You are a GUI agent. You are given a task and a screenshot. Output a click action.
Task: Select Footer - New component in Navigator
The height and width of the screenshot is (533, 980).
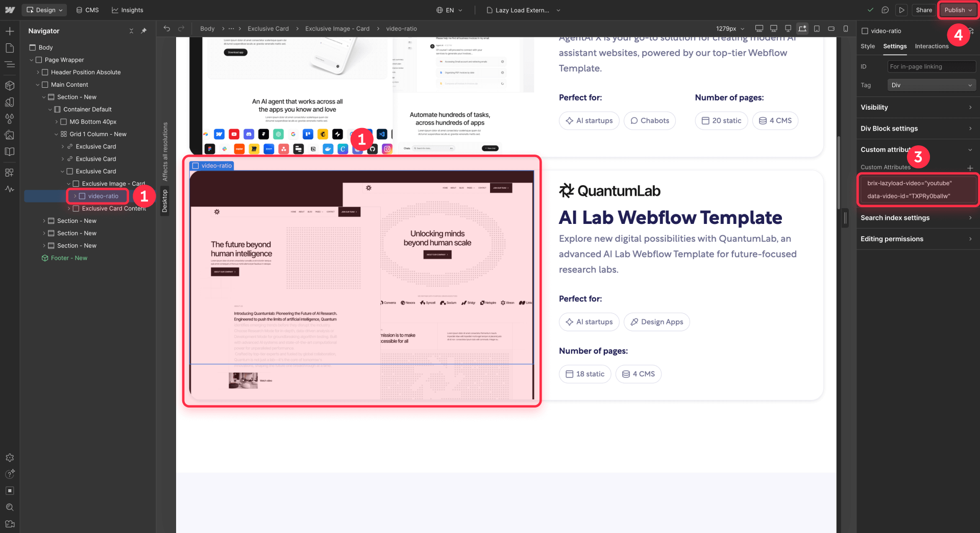click(x=69, y=258)
